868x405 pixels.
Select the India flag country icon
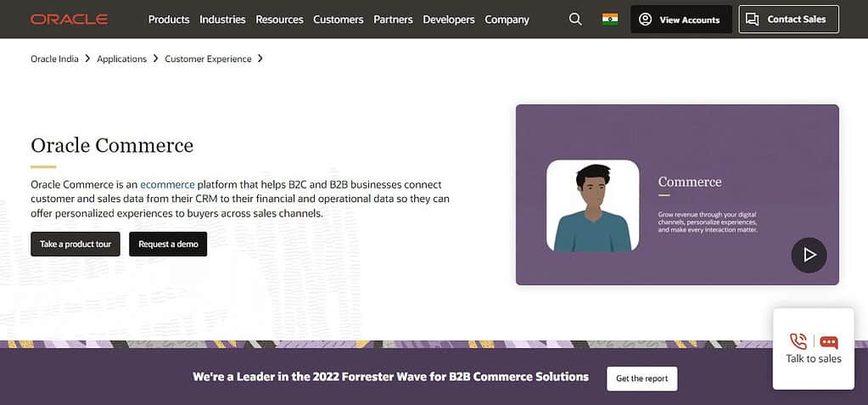point(610,20)
